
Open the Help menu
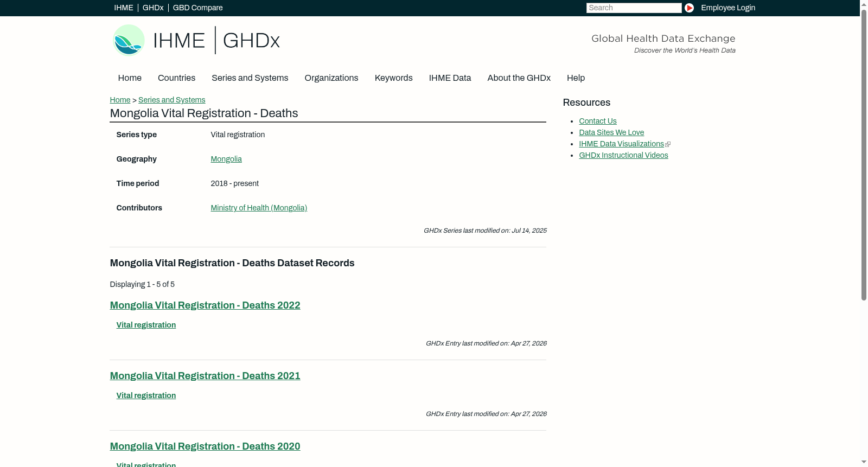point(576,78)
